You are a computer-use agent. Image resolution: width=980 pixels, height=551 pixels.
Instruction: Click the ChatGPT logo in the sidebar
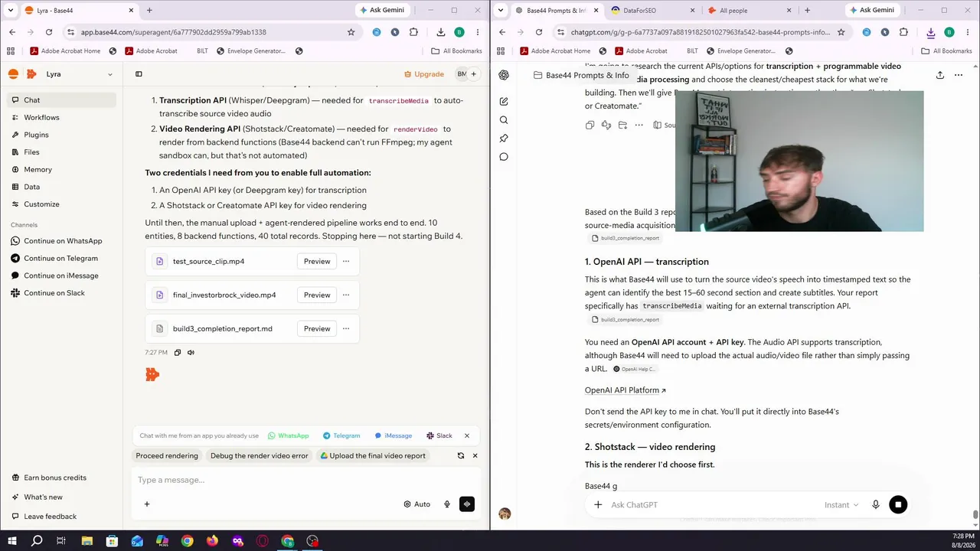[504, 75]
